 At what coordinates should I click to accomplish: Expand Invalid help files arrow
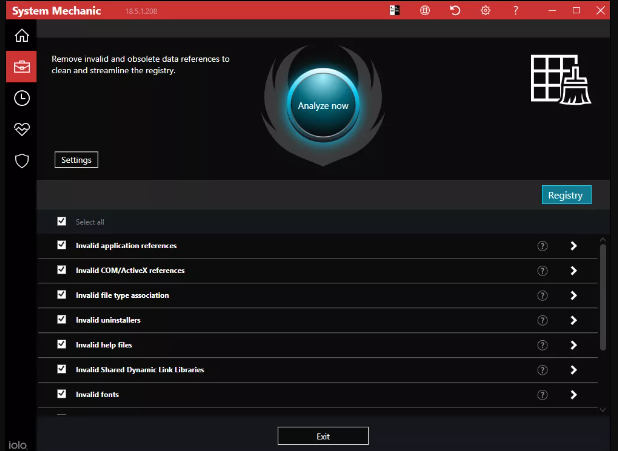click(573, 345)
